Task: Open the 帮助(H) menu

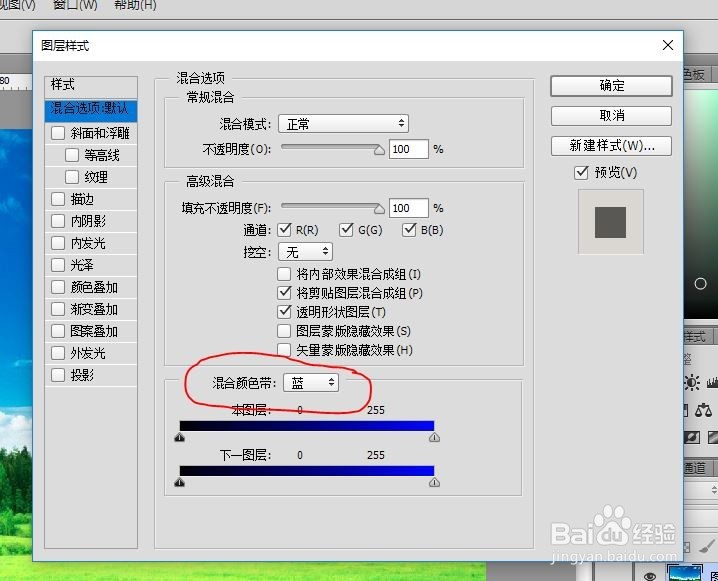Action: [x=135, y=5]
